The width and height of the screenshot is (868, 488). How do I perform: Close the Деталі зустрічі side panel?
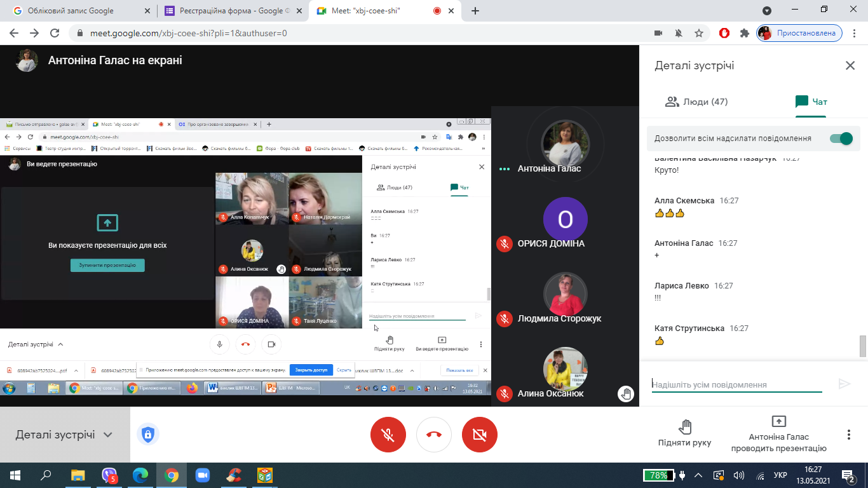tap(850, 65)
